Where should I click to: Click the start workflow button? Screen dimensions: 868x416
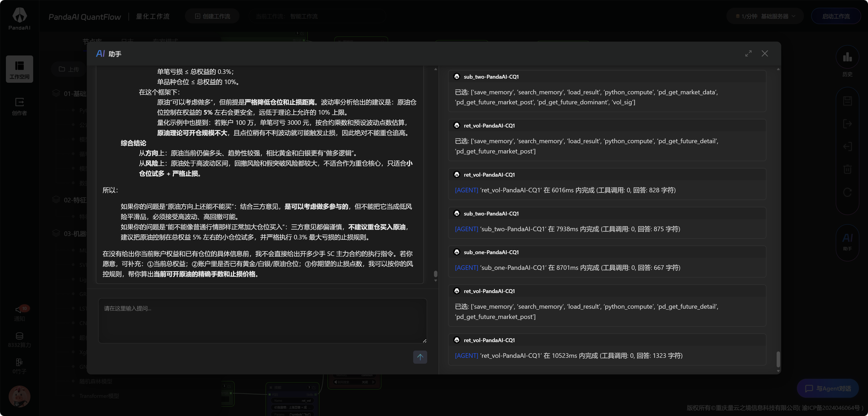click(x=836, y=16)
